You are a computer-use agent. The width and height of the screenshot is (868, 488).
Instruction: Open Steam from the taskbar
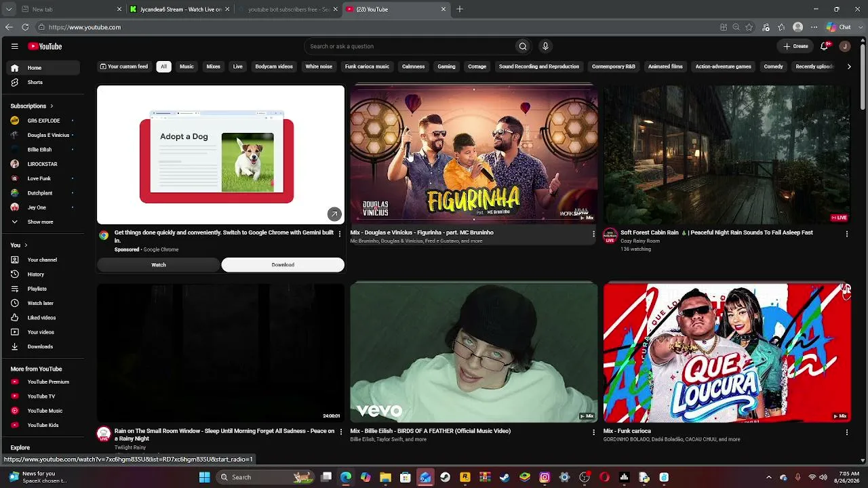click(x=505, y=477)
